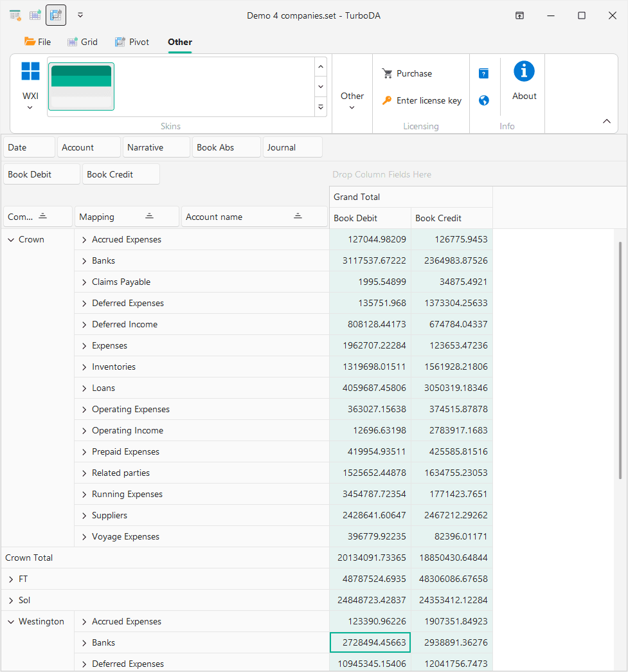The height and width of the screenshot is (672, 628).
Task: Click the ribbon display options icon
Action: 519,15
